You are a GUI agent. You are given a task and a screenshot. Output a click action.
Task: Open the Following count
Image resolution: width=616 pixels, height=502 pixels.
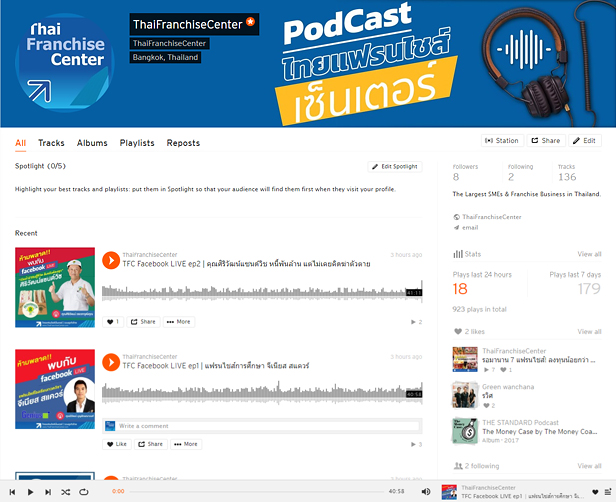(x=521, y=172)
